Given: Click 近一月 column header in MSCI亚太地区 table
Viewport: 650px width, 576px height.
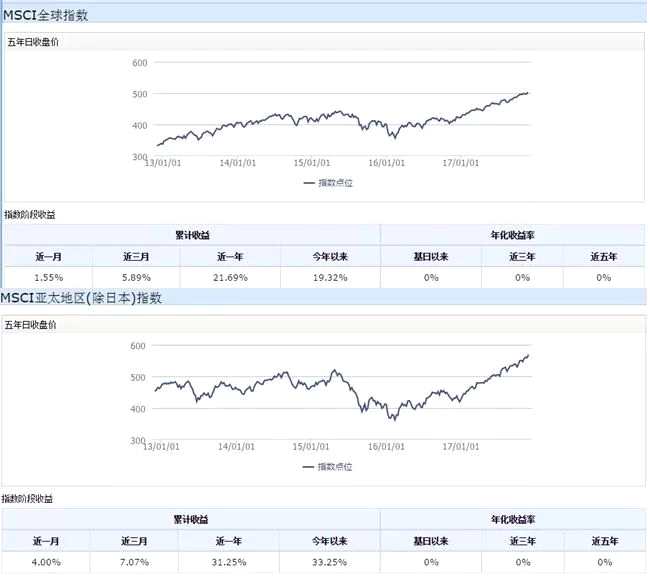Looking at the screenshot, I should click(x=46, y=541).
